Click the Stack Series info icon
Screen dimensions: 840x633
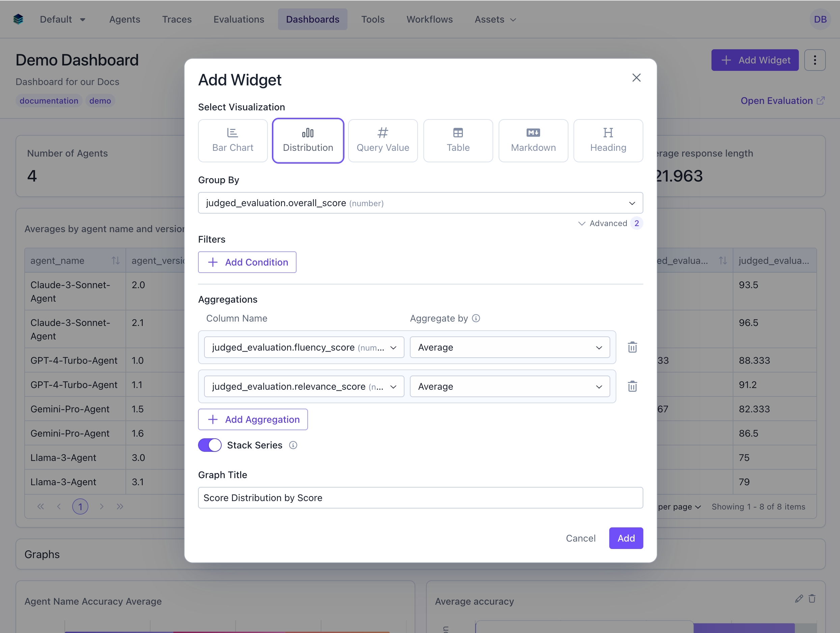point(293,445)
